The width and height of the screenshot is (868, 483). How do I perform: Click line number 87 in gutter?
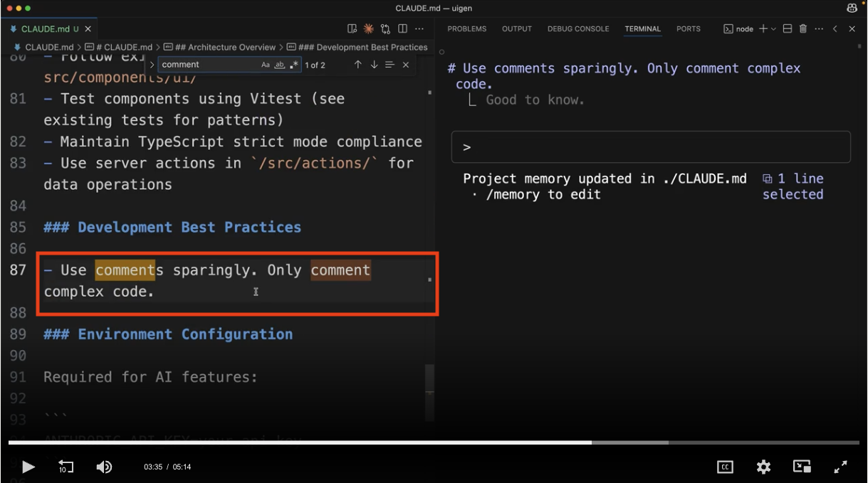[18, 270]
